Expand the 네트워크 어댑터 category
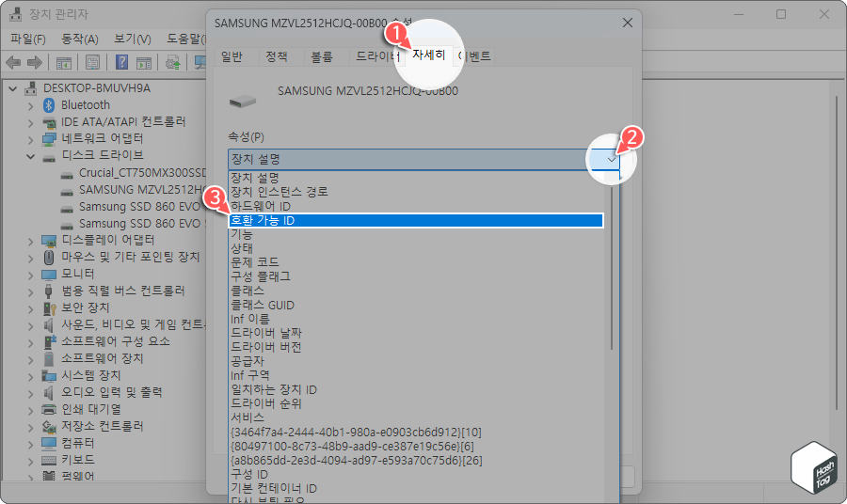The height and width of the screenshot is (504, 847). pyautogui.click(x=31, y=139)
